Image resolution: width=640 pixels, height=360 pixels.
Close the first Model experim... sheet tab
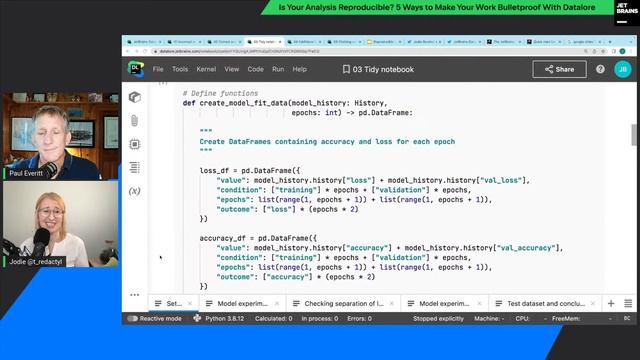[x=277, y=304]
